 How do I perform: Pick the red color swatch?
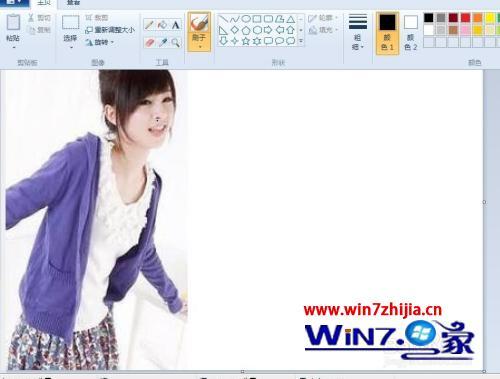[x=465, y=18]
